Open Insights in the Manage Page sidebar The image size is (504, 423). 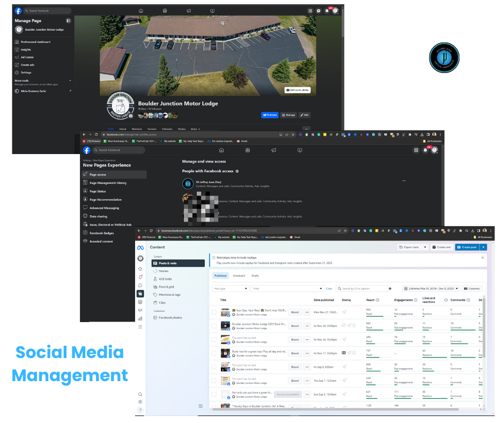[23, 49]
